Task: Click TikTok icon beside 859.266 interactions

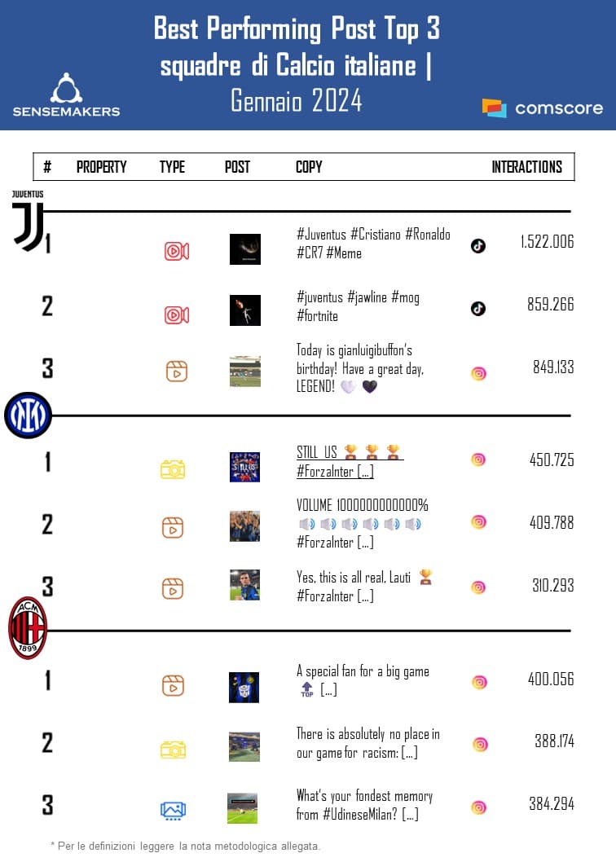Action: click(478, 307)
